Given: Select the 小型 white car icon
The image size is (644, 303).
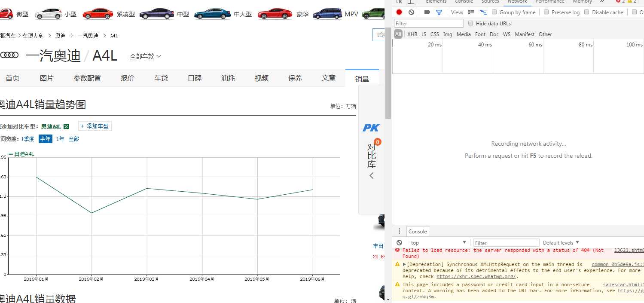Looking at the screenshot, I should (x=48, y=14).
